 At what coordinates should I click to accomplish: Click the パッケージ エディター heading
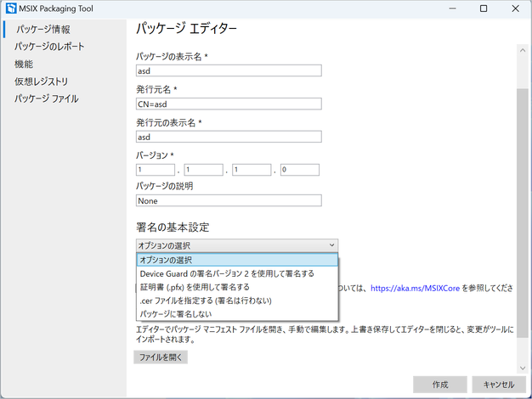click(x=186, y=28)
